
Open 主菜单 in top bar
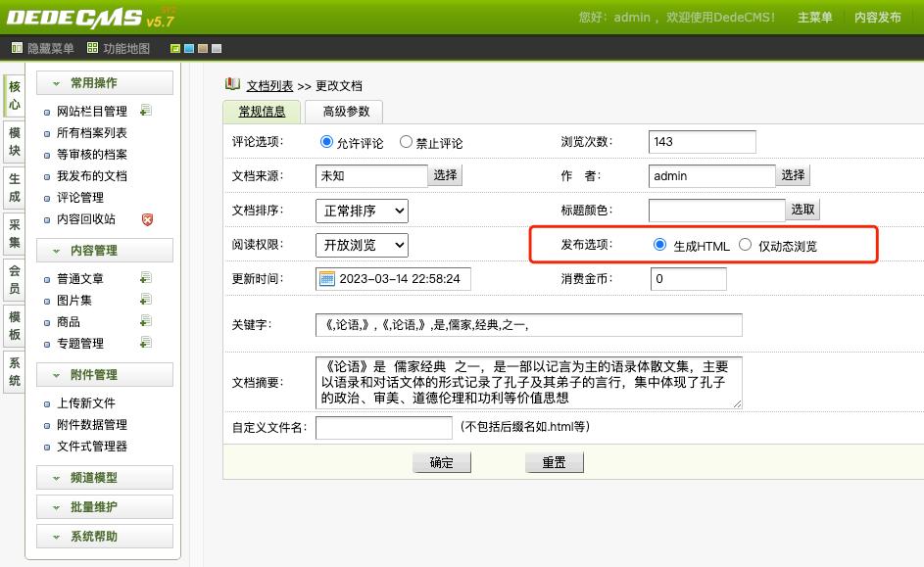click(814, 17)
